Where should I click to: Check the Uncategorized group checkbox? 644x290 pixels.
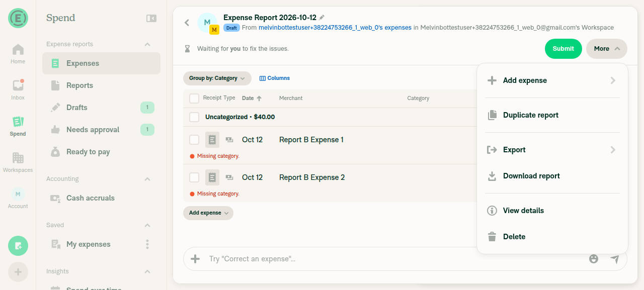coord(194,117)
